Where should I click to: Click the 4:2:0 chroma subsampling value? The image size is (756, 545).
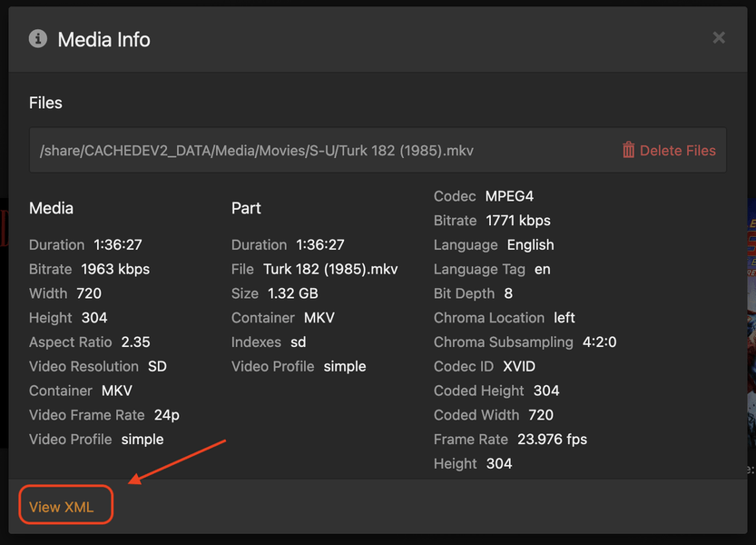599,342
